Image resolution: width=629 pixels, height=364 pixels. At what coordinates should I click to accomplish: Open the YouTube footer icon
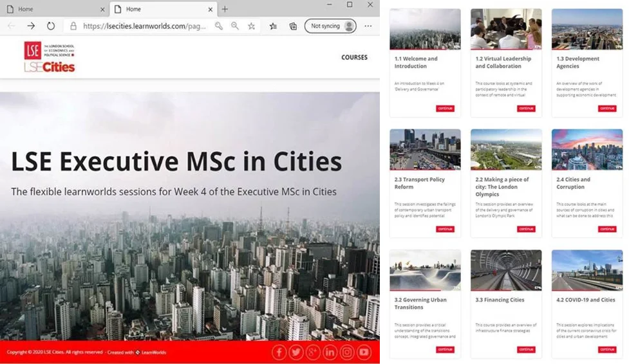click(x=364, y=352)
